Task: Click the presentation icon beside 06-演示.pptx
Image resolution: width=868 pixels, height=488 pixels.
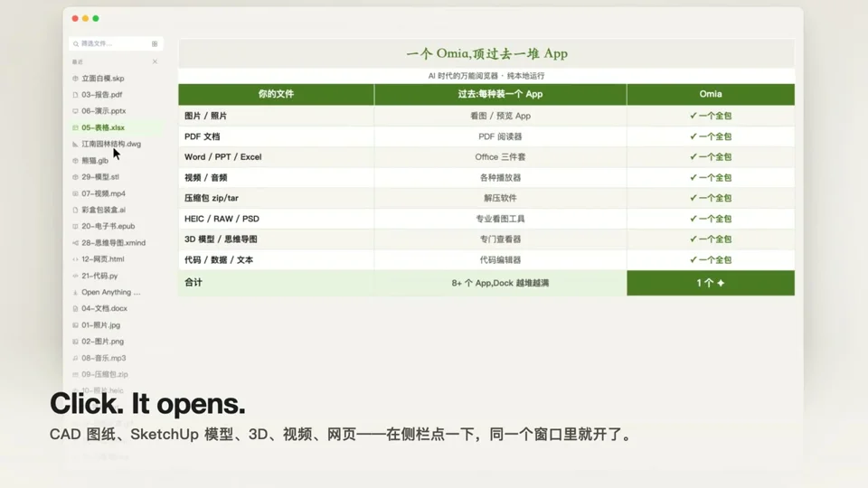Action: pos(75,111)
